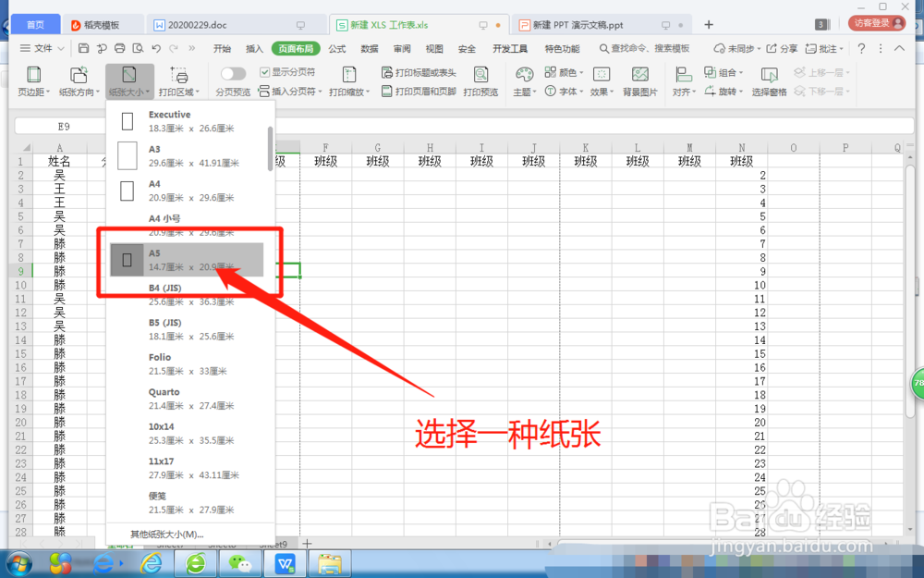Screen dimensions: 924x578
Task: Switch to the 审阅 ribbon tab
Action: (x=402, y=48)
